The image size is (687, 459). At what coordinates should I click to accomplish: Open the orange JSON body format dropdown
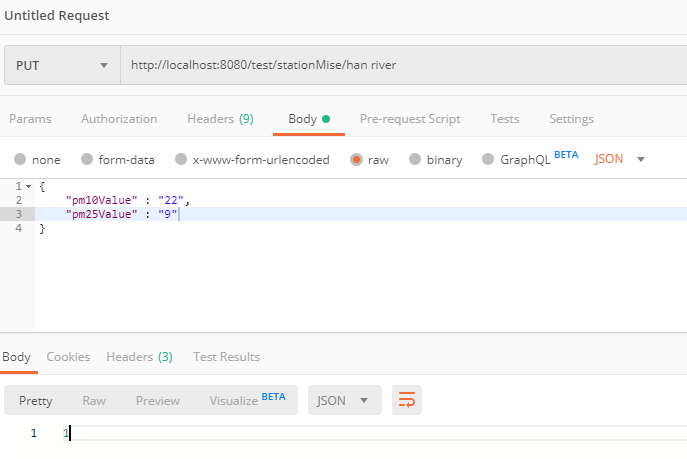click(620, 159)
